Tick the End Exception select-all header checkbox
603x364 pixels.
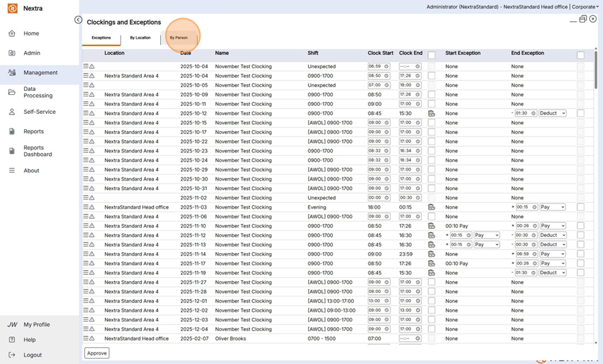tap(580, 56)
